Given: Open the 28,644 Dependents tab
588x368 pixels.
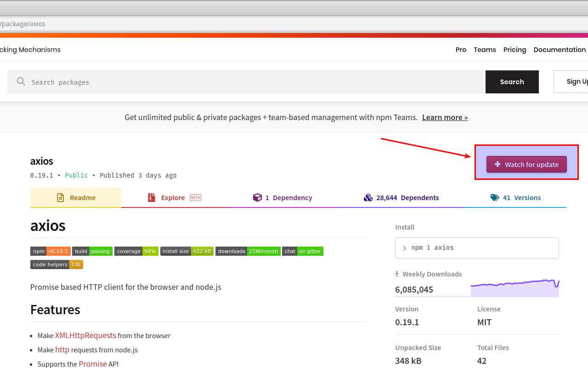Looking at the screenshot, I should pos(401,198).
